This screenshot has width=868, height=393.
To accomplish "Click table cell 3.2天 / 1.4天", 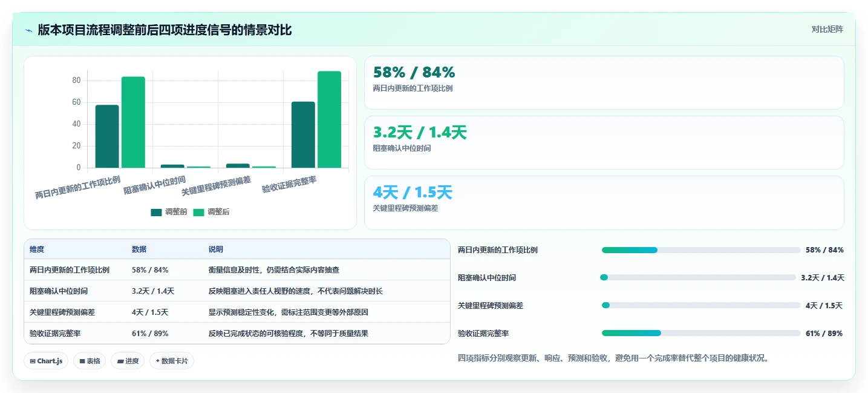I will pos(153,291).
